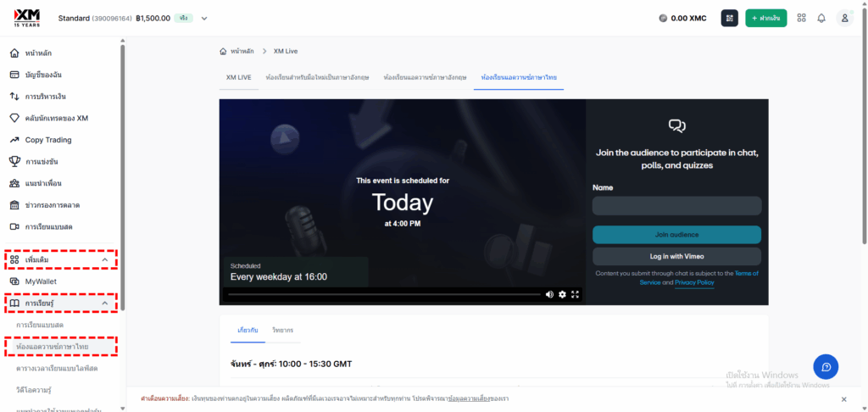868x412 pixels.
Task: Open the blue support chat bubble
Action: 826,366
